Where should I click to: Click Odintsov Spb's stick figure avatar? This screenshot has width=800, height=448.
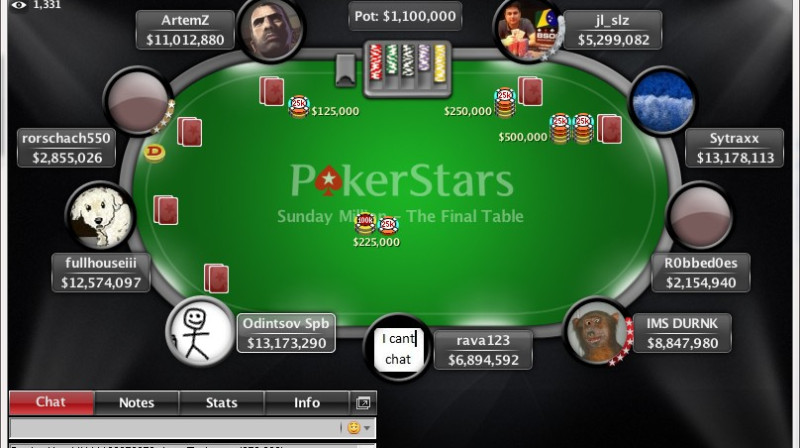(x=199, y=331)
